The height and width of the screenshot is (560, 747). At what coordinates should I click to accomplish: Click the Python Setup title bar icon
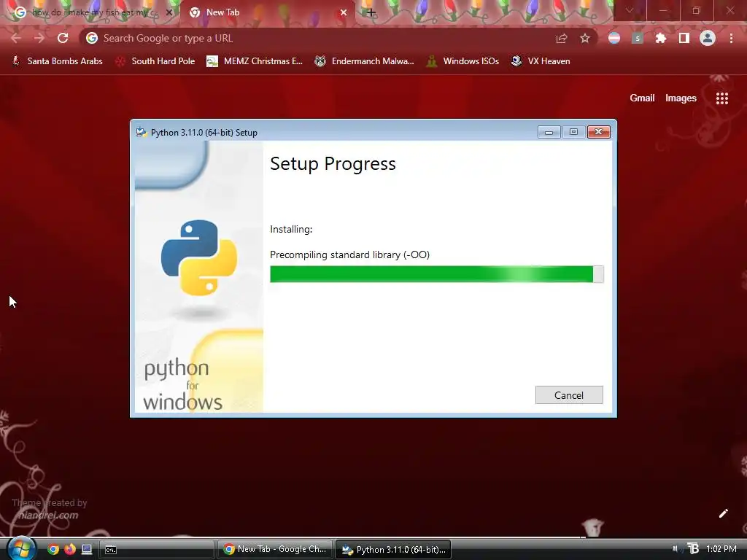pos(141,133)
